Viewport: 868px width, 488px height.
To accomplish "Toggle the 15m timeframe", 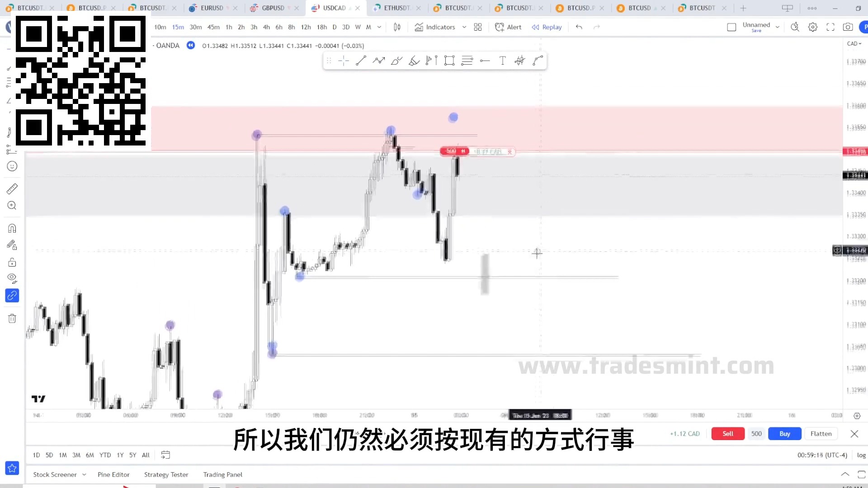I will click(x=177, y=27).
